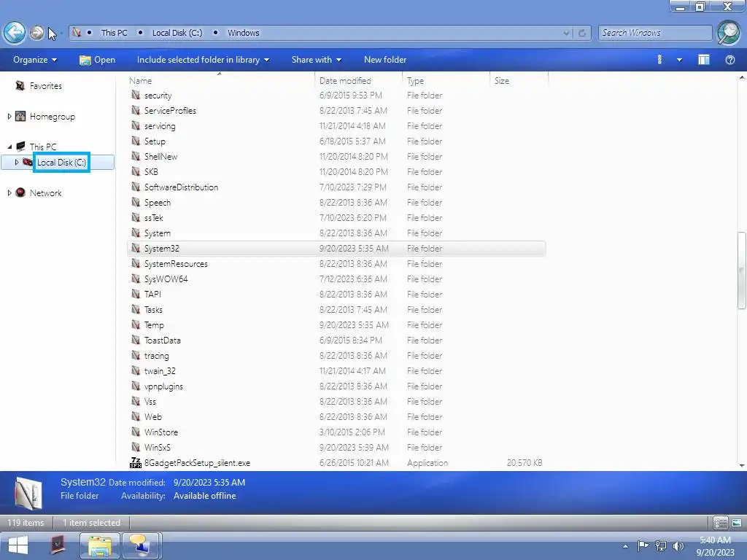Click the Forward navigation arrow
This screenshot has width=747, height=560.
point(36,33)
